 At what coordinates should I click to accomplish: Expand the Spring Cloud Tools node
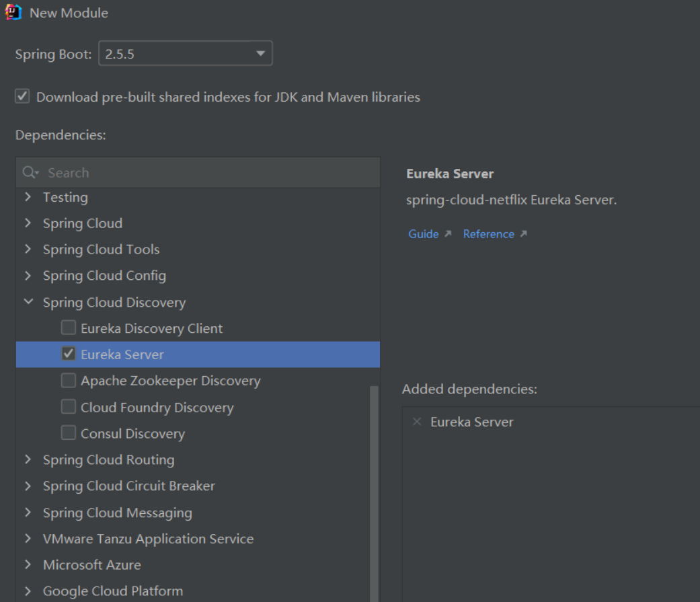pos(28,249)
